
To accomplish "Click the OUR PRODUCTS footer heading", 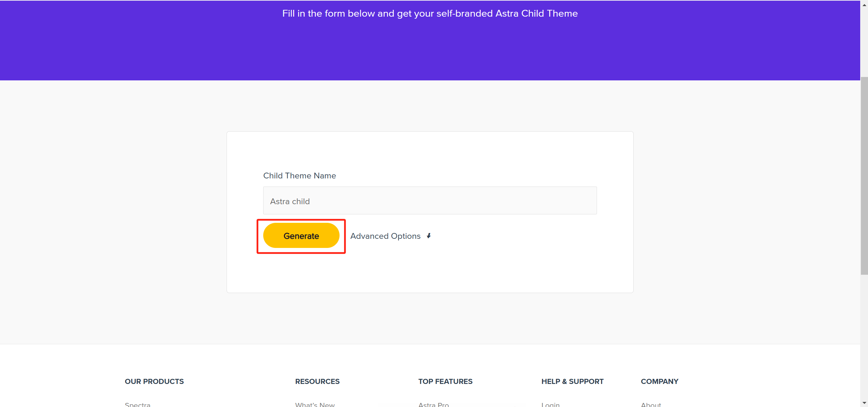I will [154, 381].
